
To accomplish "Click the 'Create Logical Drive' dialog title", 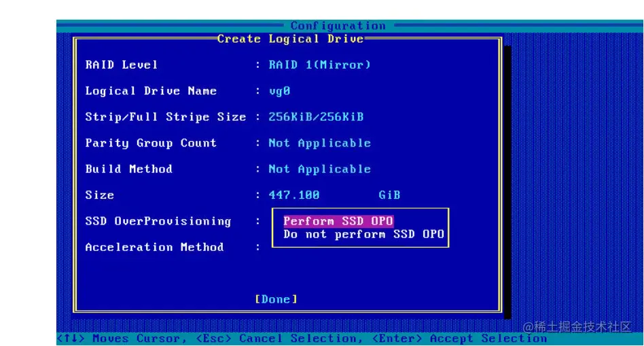I will pos(290,39).
